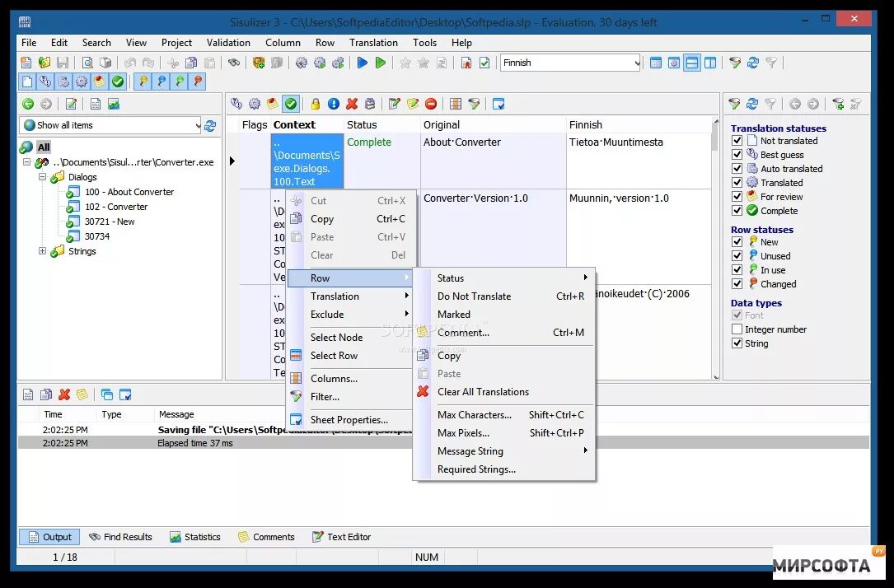
Task: Click the binoculars Find icon
Action: click(234, 63)
